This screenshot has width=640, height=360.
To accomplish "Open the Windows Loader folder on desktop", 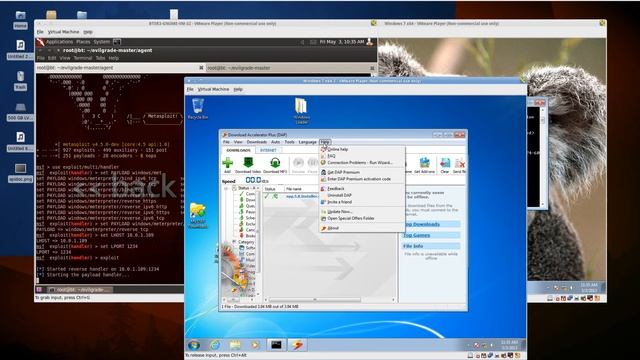I will (301, 111).
